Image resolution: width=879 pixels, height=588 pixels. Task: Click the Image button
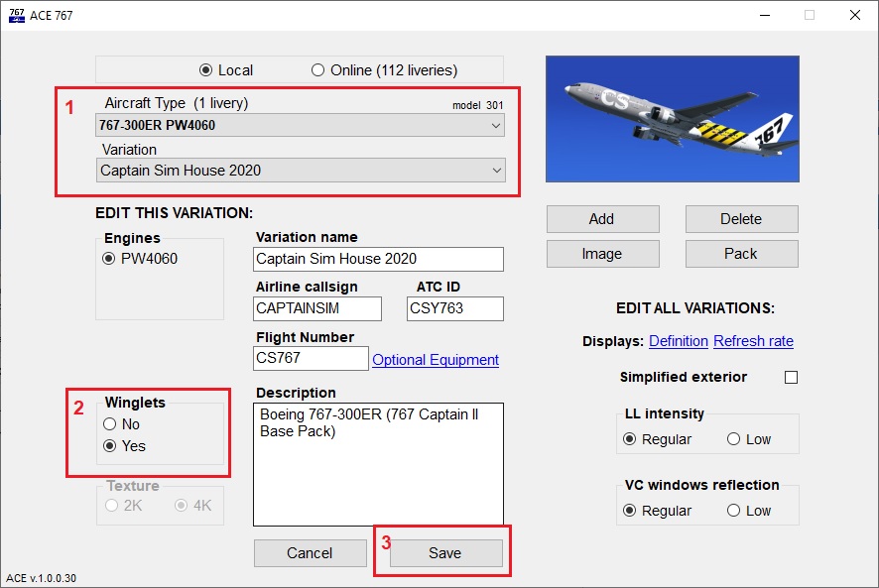coord(602,254)
